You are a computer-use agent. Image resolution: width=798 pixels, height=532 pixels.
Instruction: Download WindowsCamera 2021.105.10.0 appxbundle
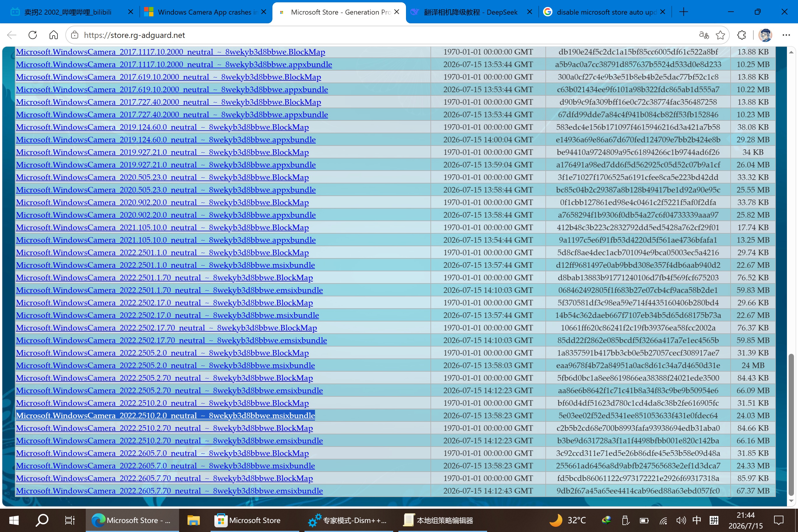point(166,240)
